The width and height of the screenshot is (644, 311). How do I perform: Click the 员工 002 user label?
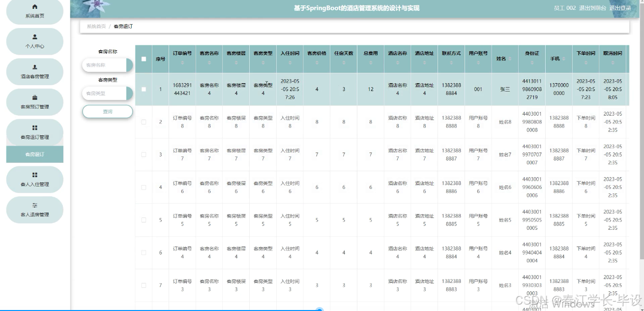tap(564, 8)
